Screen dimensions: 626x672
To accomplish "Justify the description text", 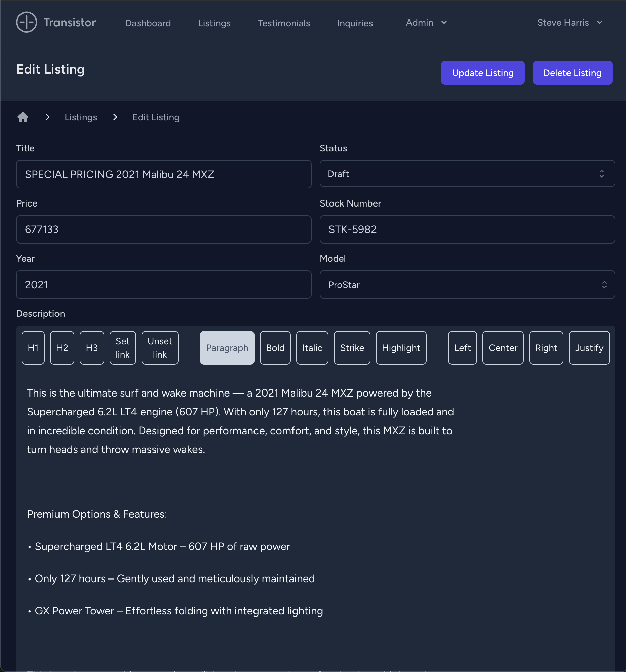I will pos(589,348).
